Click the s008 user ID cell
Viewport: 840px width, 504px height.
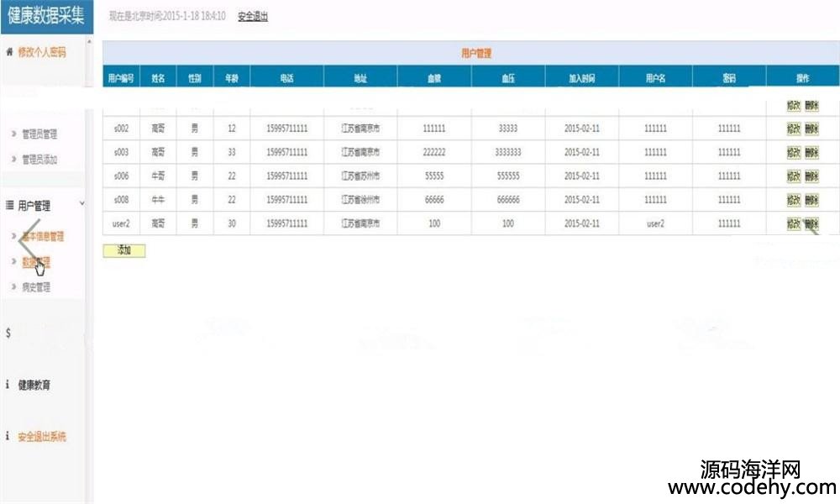[121, 199]
